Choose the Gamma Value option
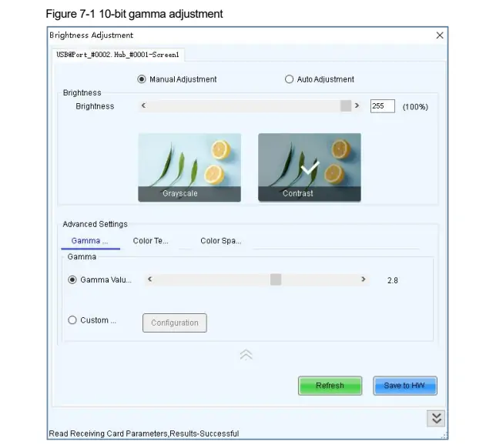 pos(73,280)
